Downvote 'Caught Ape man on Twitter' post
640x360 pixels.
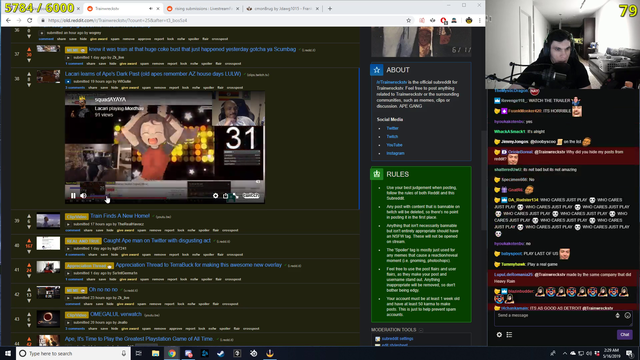(29, 251)
